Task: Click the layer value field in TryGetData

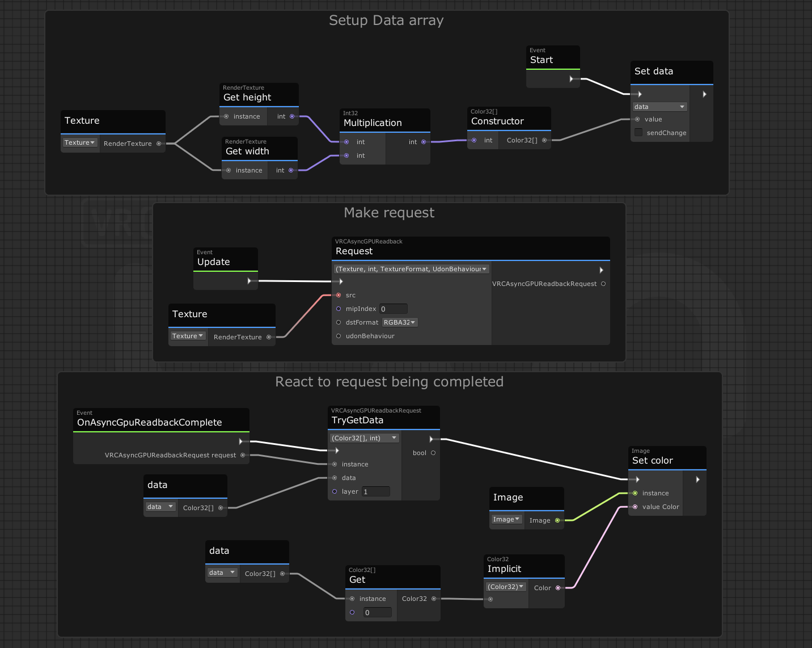Action: pos(375,491)
